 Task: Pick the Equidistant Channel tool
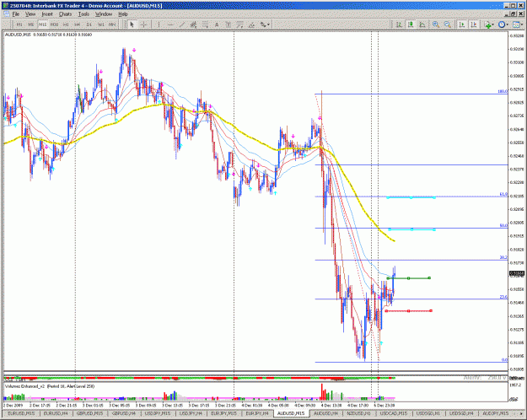click(x=194, y=24)
